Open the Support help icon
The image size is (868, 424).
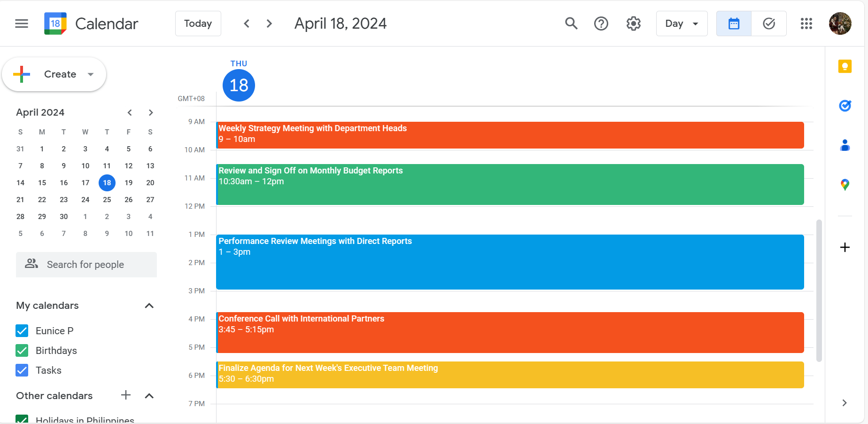(x=601, y=24)
